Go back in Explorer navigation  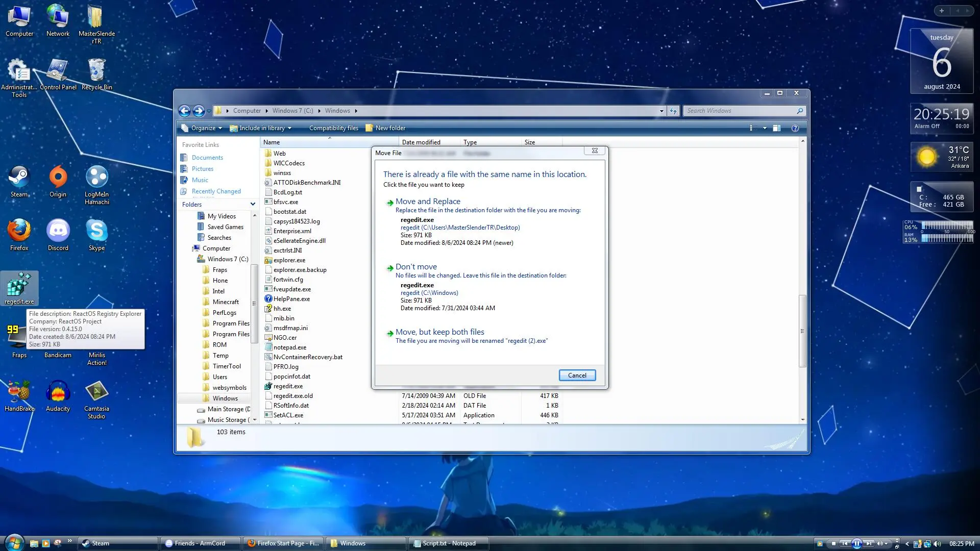click(184, 111)
